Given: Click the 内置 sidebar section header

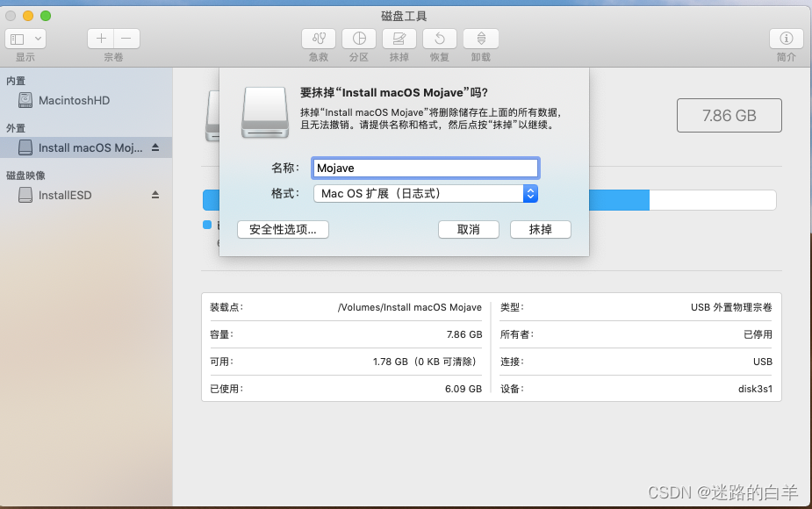Looking at the screenshot, I should point(16,81).
